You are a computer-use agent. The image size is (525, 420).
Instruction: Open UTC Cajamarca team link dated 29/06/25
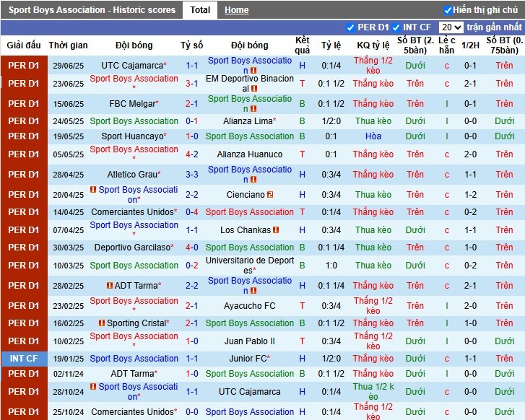132,66
